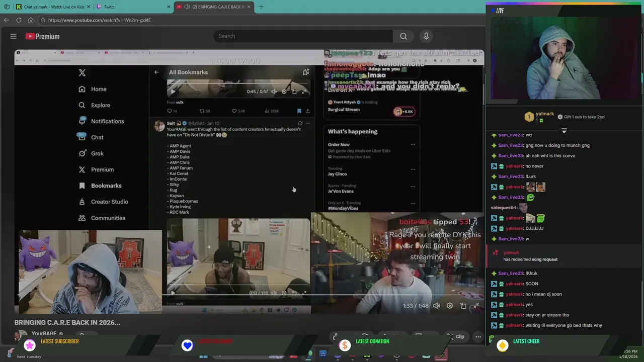Start voice search with microphone icon
644x362 pixels.
tap(426, 36)
